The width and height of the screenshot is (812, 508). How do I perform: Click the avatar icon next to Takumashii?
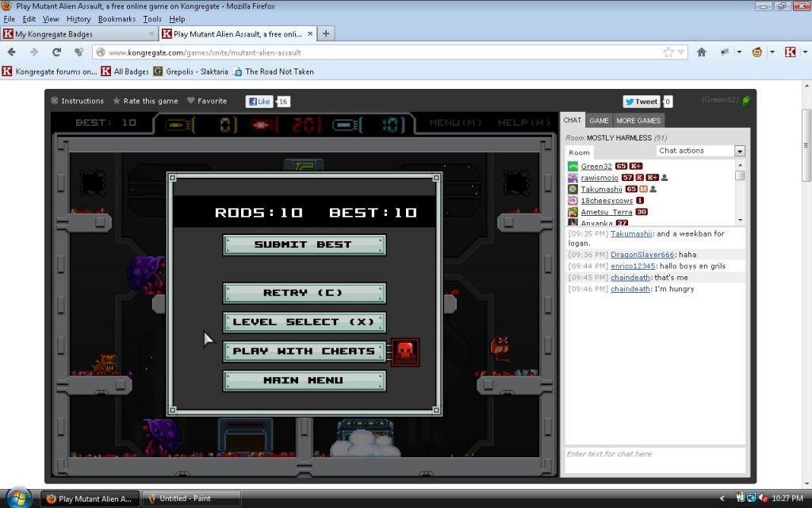(573, 189)
